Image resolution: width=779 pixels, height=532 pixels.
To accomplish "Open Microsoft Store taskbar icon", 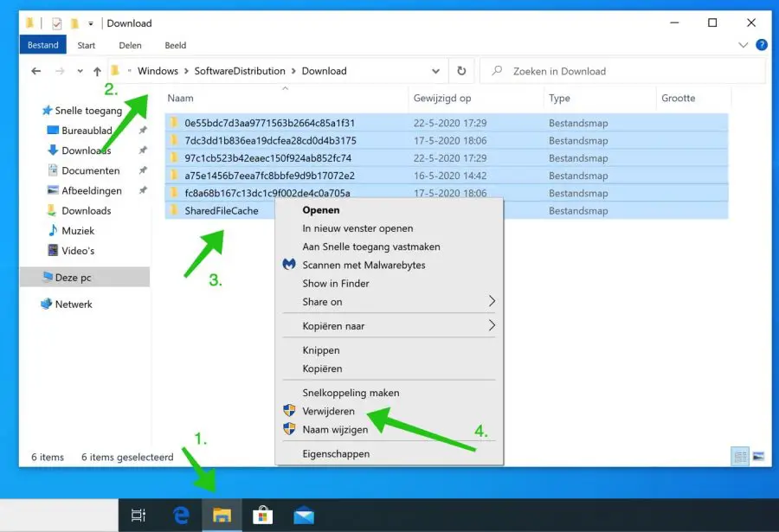I will click(263, 515).
